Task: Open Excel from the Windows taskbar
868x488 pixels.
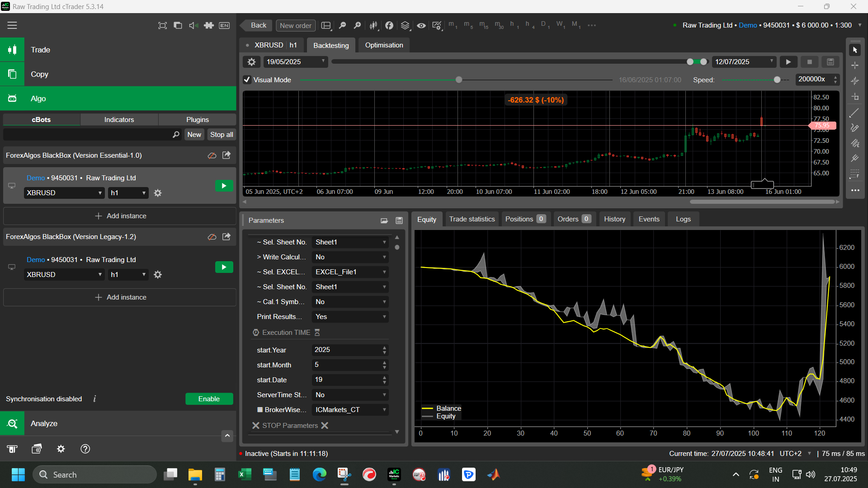Action: [x=245, y=475]
